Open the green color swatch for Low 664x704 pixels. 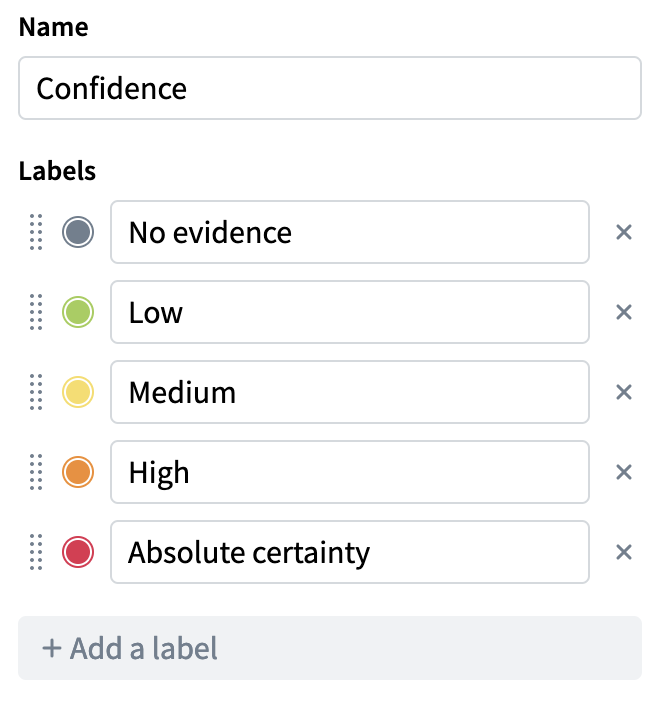tap(78, 313)
